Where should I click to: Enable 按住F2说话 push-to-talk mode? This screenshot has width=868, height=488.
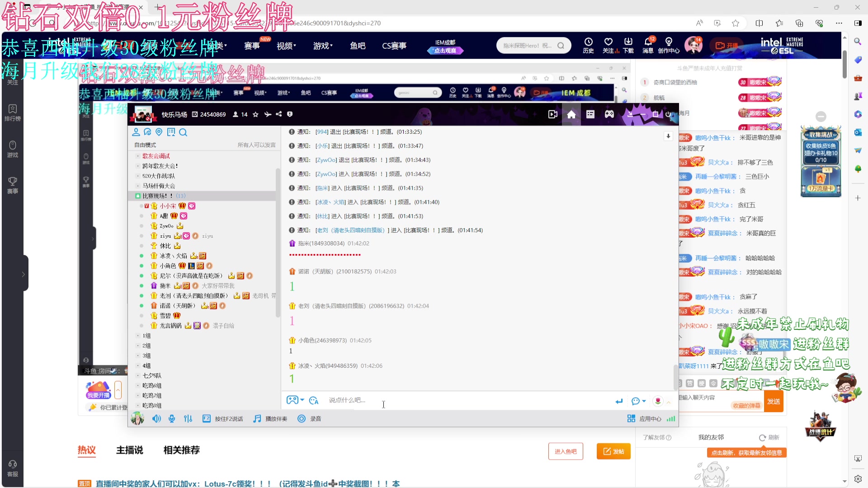(223, 419)
